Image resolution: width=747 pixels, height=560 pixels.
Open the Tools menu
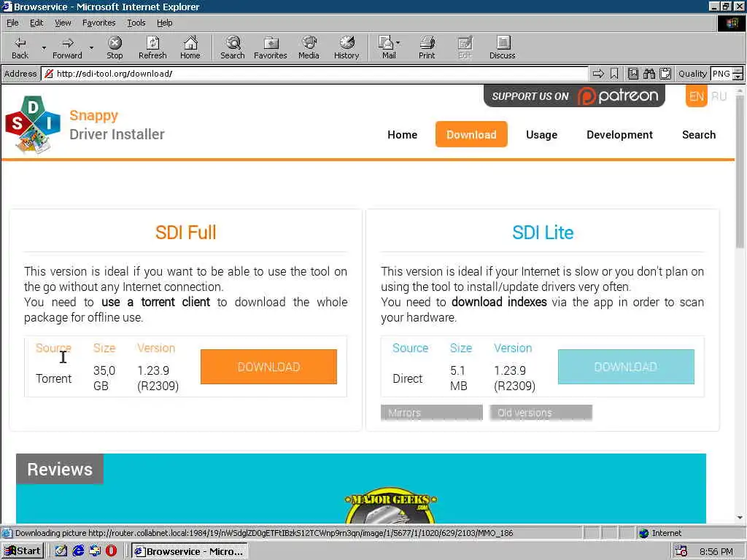(x=136, y=23)
